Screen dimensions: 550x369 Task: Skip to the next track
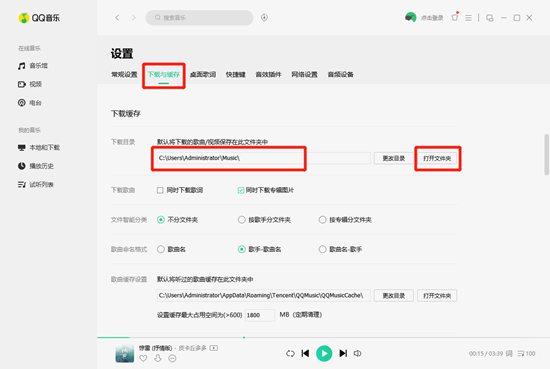(343, 353)
